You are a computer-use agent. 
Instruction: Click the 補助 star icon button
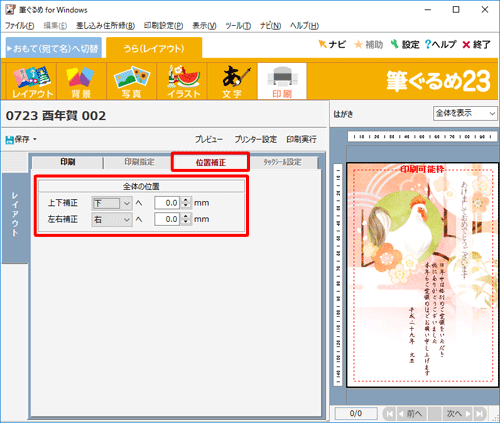click(368, 44)
